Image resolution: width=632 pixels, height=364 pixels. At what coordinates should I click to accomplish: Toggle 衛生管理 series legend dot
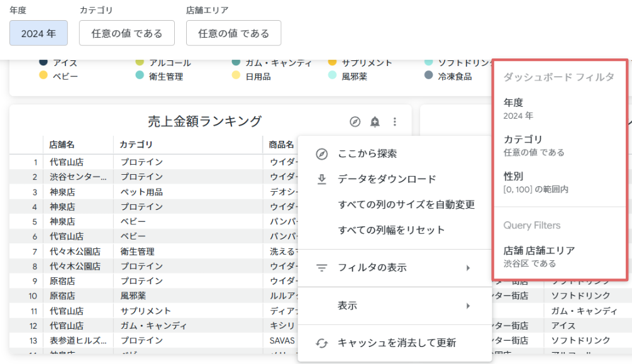[x=140, y=75]
